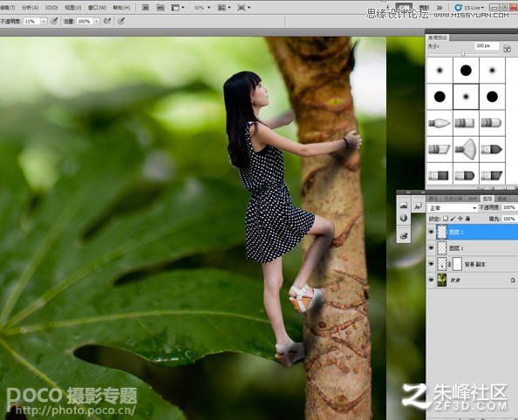Image resolution: width=518 pixels, height=420 pixels.
Task: Enable airbrush mode next to flow field
Action: click(107, 21)
